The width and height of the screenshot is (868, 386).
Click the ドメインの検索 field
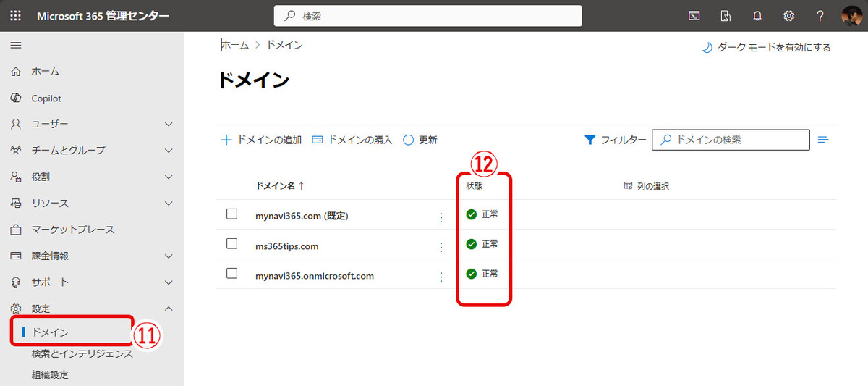coord(731,140)
